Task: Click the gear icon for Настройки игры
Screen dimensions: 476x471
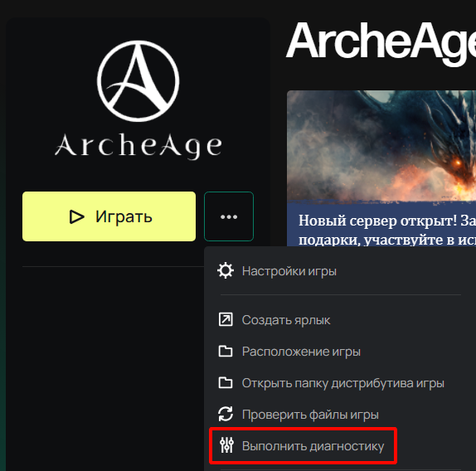Action: tap(226, 270)
